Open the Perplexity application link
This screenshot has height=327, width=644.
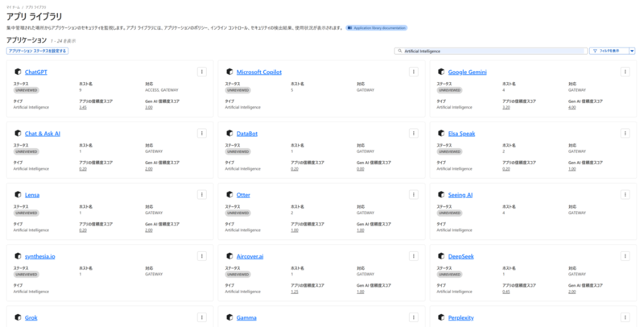(x=460, y=317)
